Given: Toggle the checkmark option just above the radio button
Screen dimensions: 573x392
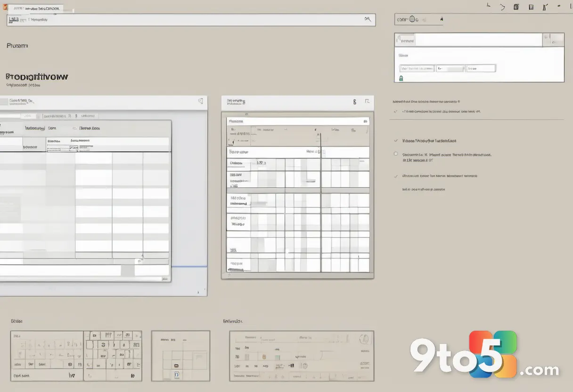Looking at the screenshot, I should point(395,140).
